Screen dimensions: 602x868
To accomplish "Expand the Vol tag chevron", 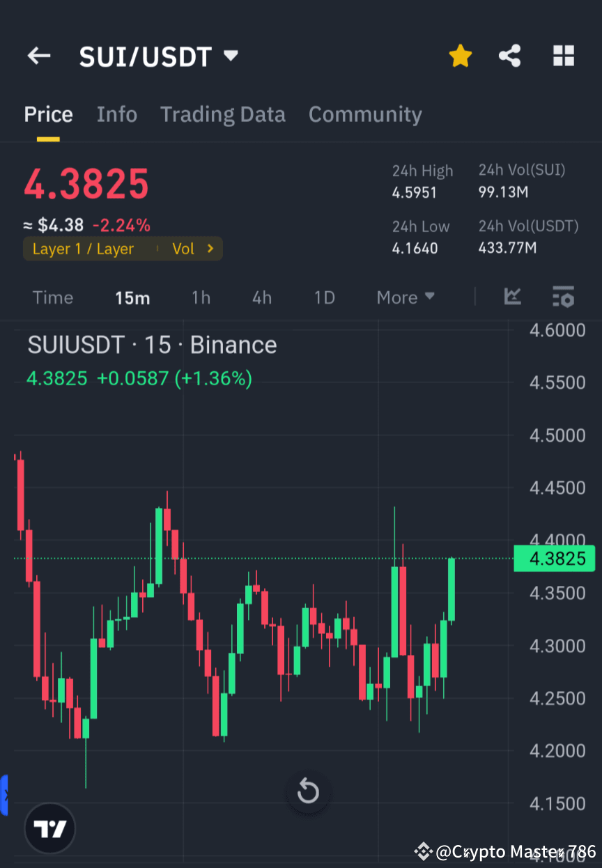I will coord(210,249).
